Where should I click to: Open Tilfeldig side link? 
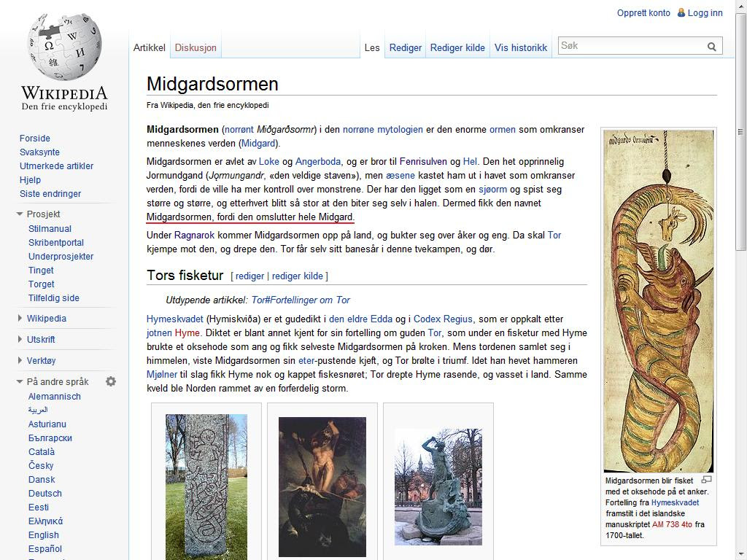click(53, 297)
